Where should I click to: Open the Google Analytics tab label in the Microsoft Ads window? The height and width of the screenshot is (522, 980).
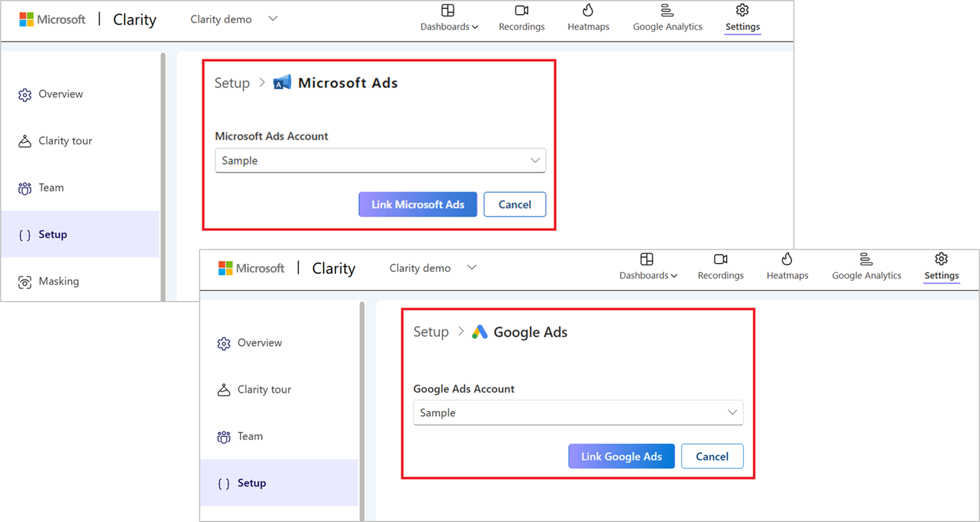pyautogui.click(x=667, y=27)
